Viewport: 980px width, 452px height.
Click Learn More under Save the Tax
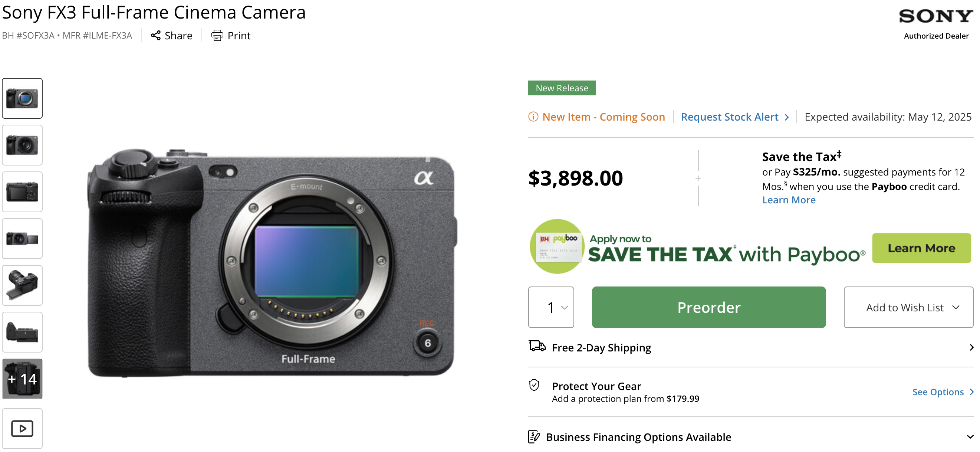click(x=789, y=200)
